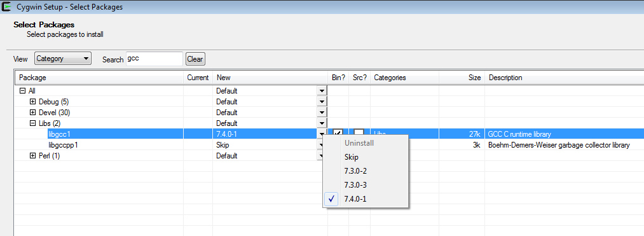Viewport: 644px width, 236px height.
Task: Click Boehm-Demers-Weiser garbage collector library description
Action: tap(559, 145)
